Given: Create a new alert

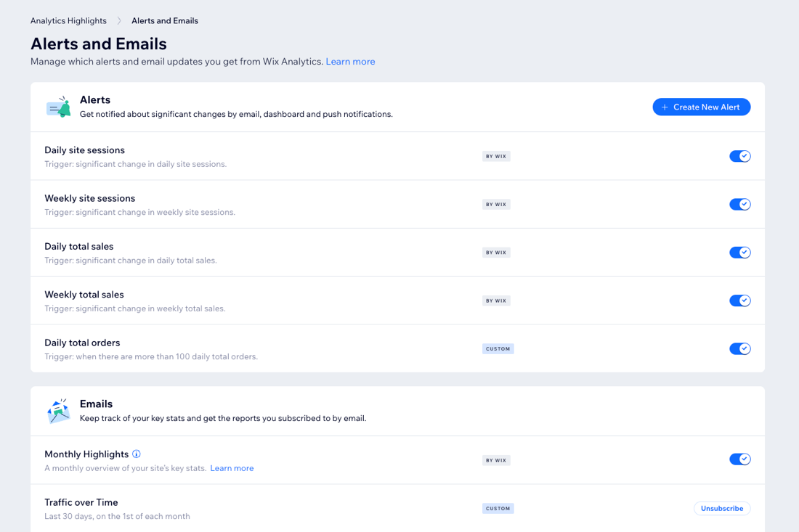Looking at the screenshot, I should click(701, 107).
